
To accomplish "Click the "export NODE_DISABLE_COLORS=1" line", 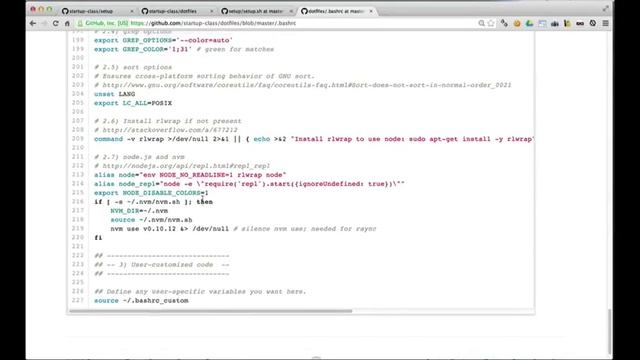I will click(151, 193).
